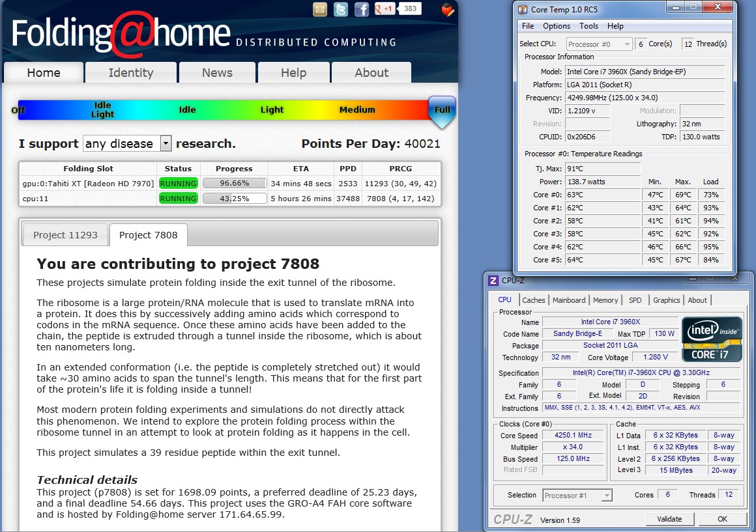The width and height of the screenshot is (756, 532).
Task: Click the RUNNING status of cpu:11 slot
Action: coord(178,199)
